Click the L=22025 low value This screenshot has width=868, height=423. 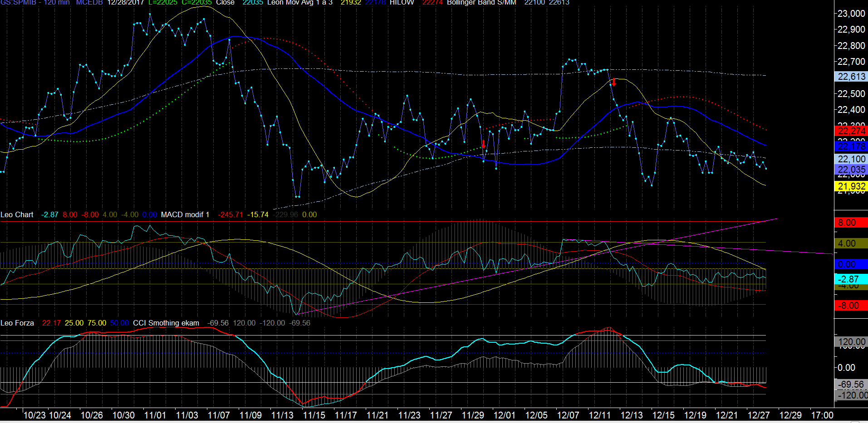click(x=163, y=2)
